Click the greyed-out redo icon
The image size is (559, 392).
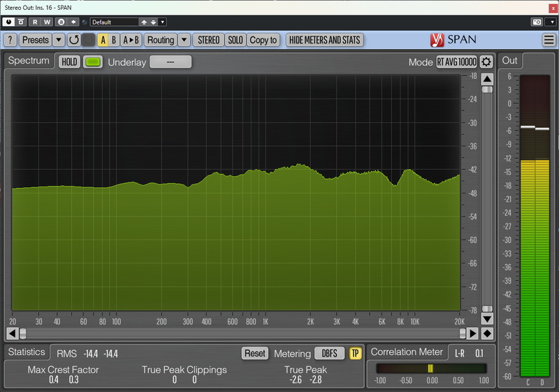tap(88, 40)
